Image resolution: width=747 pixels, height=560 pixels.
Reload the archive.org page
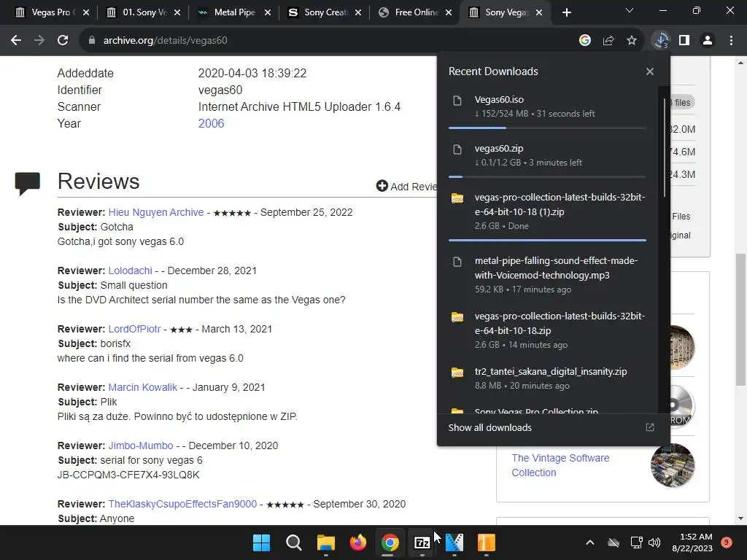pyautogui.click(x=63, y=41)
